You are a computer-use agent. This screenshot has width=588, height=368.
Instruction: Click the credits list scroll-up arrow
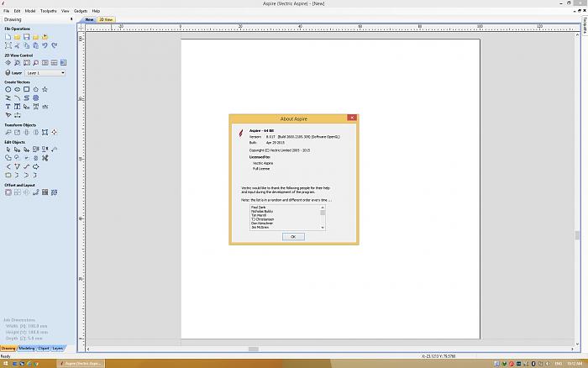point(323,208)
